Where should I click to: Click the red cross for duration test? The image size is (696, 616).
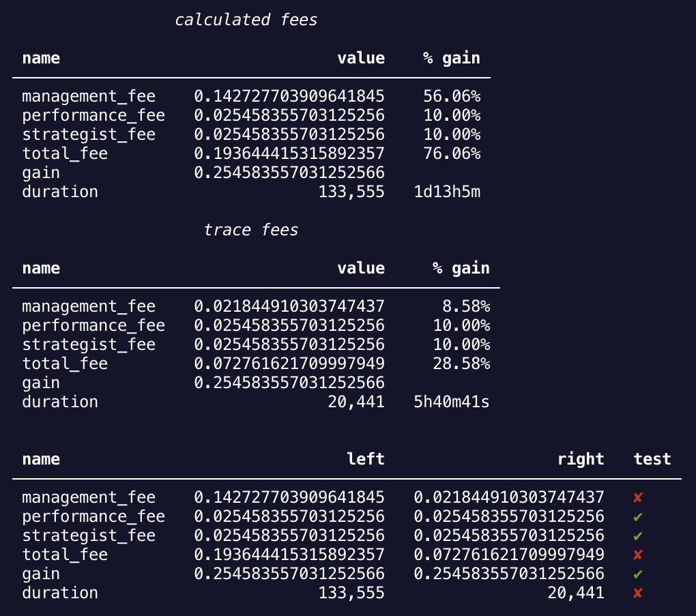(638, 593)
